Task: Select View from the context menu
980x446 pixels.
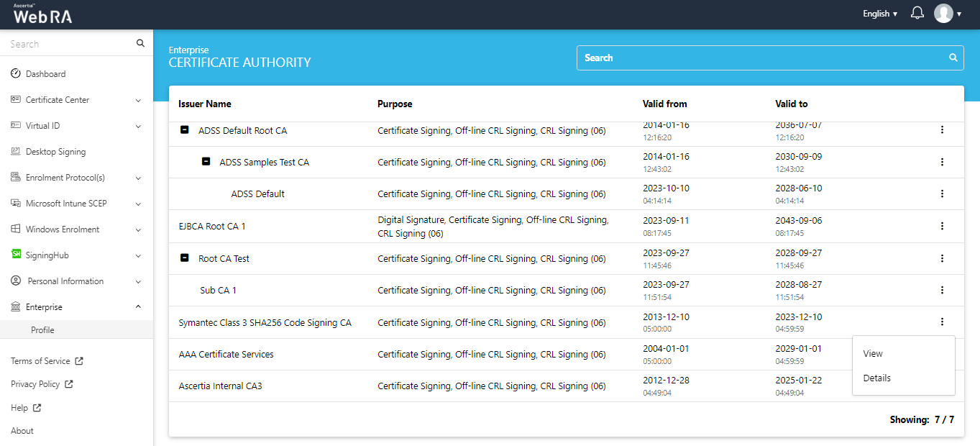Action: click(x=873, y=354)
